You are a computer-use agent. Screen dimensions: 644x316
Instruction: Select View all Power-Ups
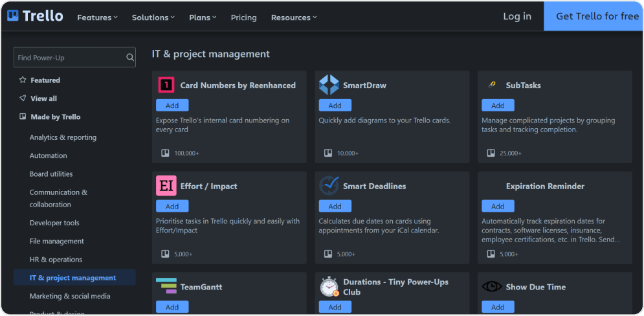point(43,98)
